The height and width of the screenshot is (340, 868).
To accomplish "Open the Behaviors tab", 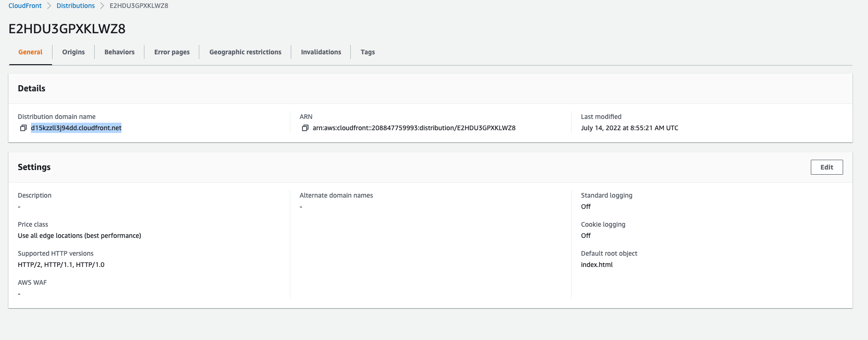I will click(120, 52).
